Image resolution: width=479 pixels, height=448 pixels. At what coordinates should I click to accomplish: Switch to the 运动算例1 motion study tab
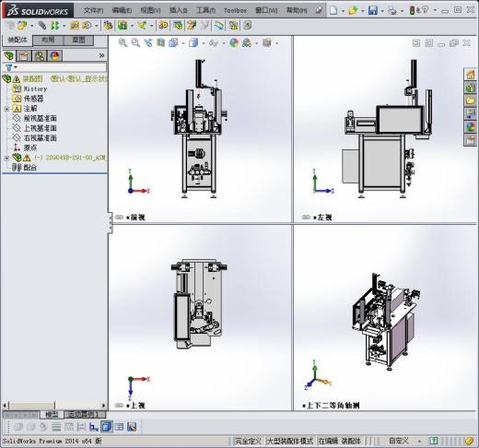(x=85, y=415)
